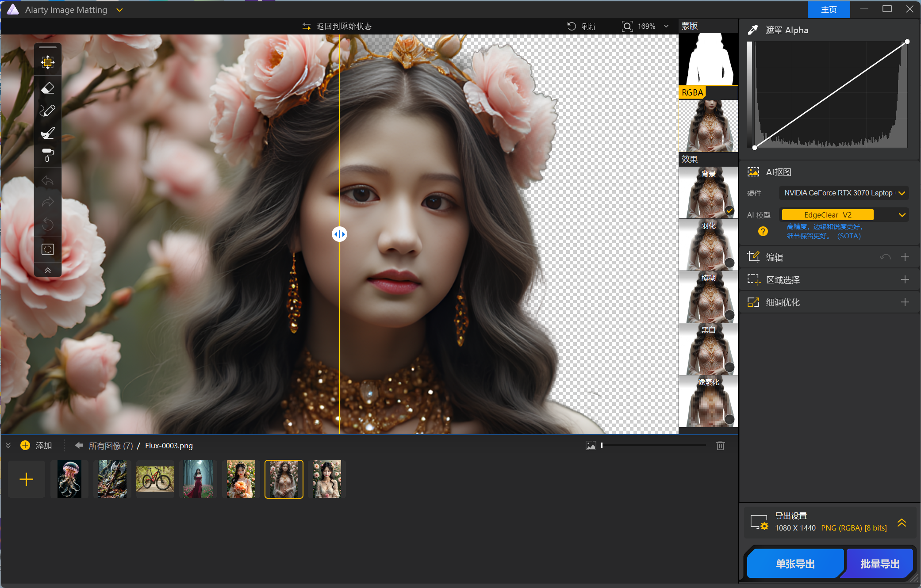Click the circular selection frame icon
The height and width of the screenshot is (588, 921).
coord(48,249)
